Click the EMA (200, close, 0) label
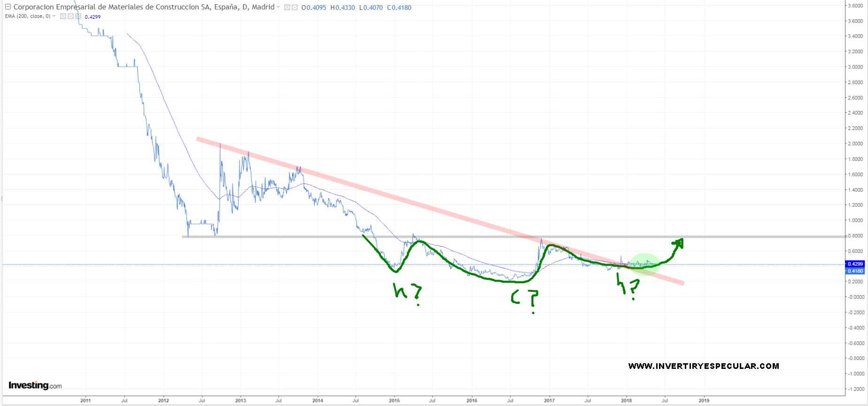 pyautogui.click(x=28, y=16)
